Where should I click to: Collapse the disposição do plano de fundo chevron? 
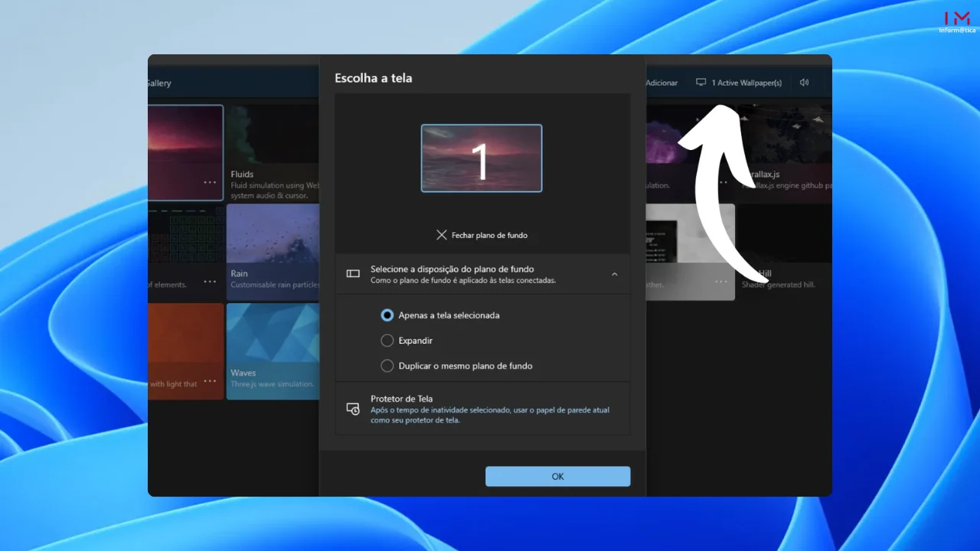614,274
